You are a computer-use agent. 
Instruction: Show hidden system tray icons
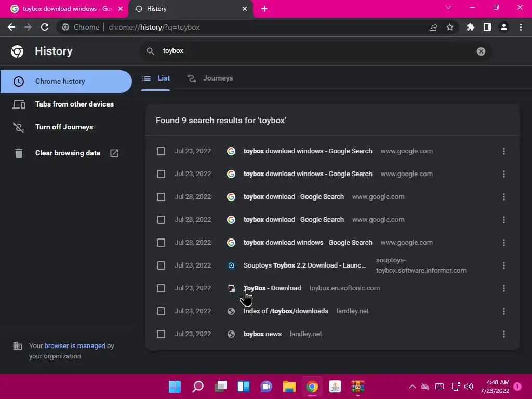(x=412, y=387)
